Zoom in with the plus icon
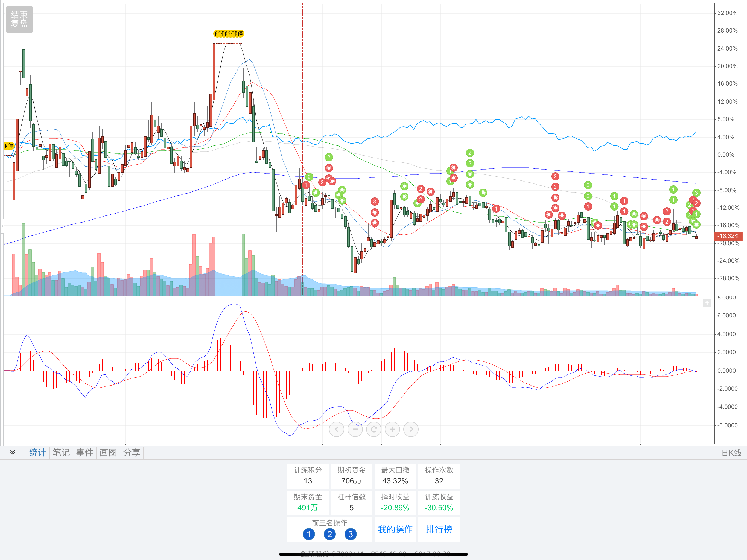Viewport: 747px width, 560px height. point(392,429)
